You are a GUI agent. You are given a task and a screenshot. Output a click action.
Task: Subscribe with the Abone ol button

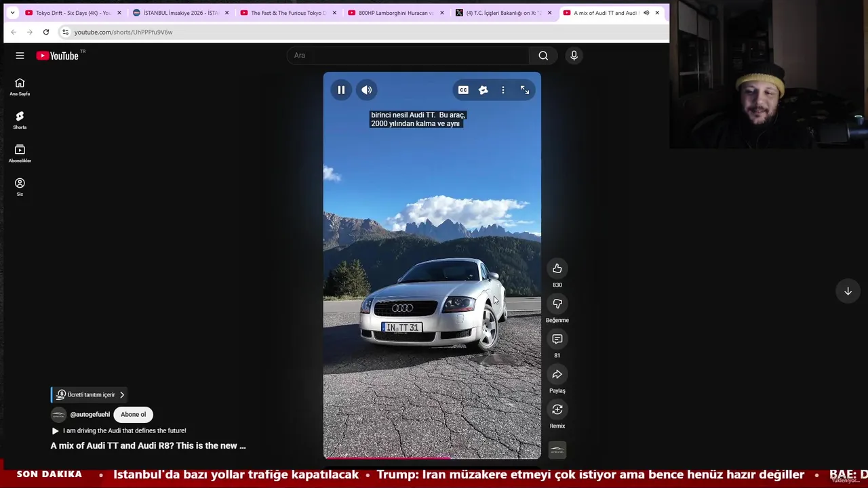coord(133,414)
